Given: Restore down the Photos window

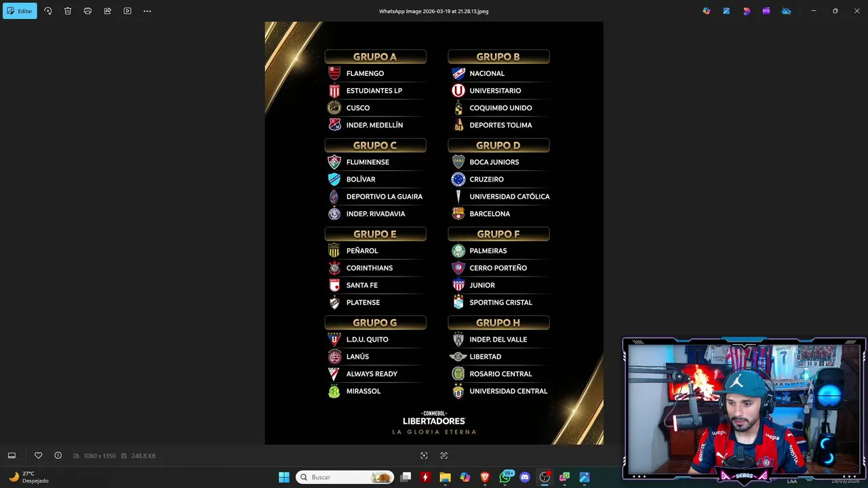Looking at the screenshot, I should coord(835,11).
